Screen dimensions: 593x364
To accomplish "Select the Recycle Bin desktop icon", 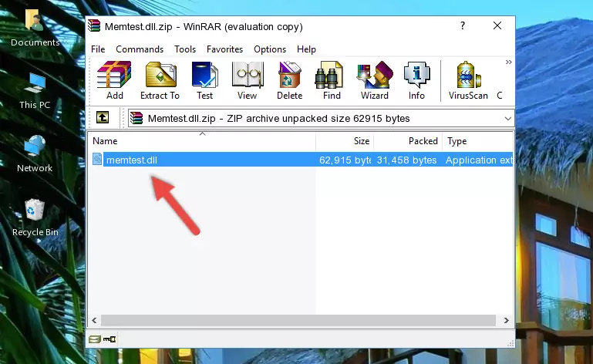I will coord(35,217).
